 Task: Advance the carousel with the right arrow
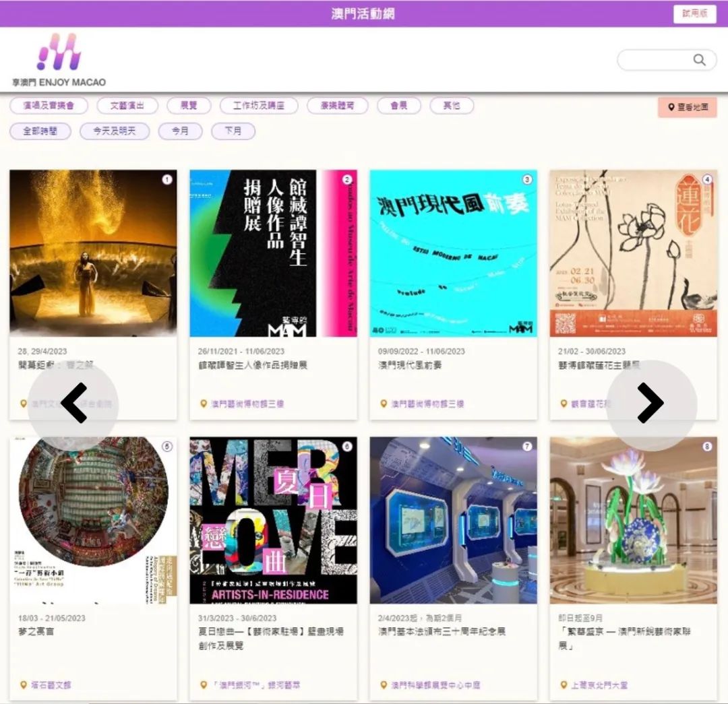652,403
